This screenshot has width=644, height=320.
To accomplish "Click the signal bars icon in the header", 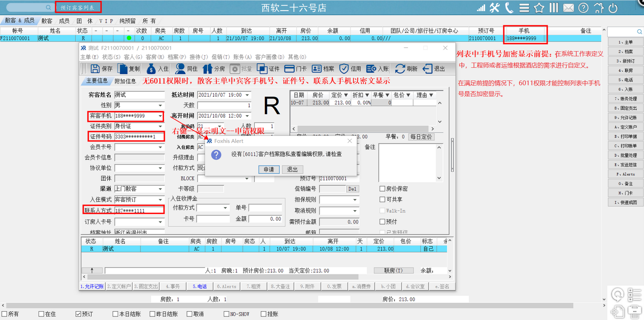I will tap(481, 8).
